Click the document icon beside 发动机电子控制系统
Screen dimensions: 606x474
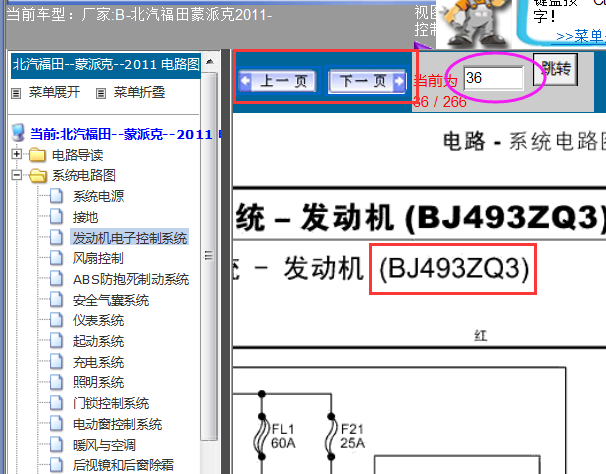56,237
